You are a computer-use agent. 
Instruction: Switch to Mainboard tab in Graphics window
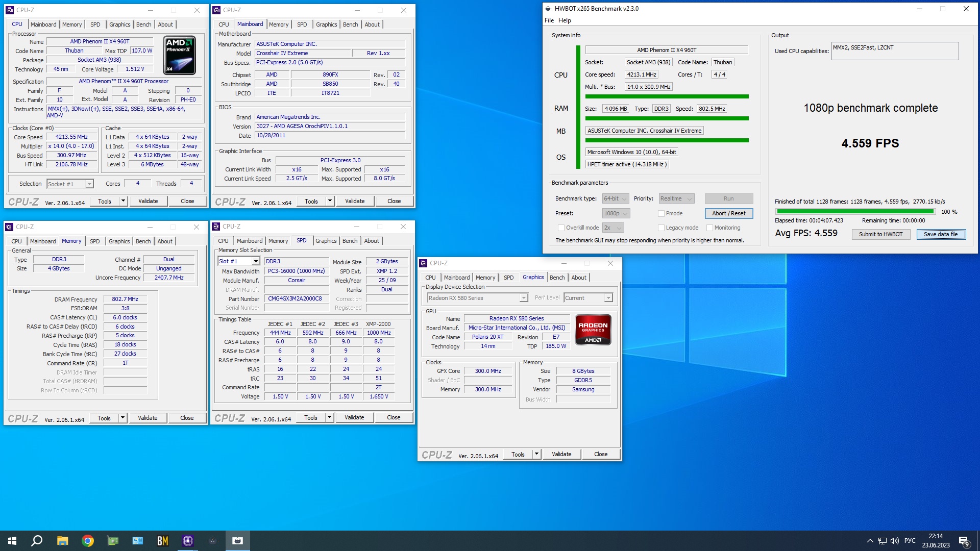point(457,278)
